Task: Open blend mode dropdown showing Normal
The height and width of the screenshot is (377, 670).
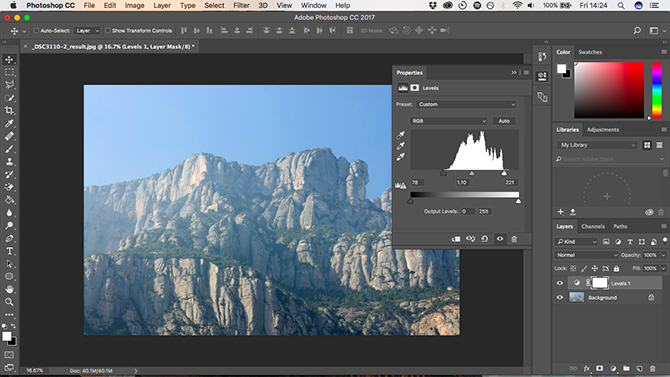Action: [x=586, y=255]
